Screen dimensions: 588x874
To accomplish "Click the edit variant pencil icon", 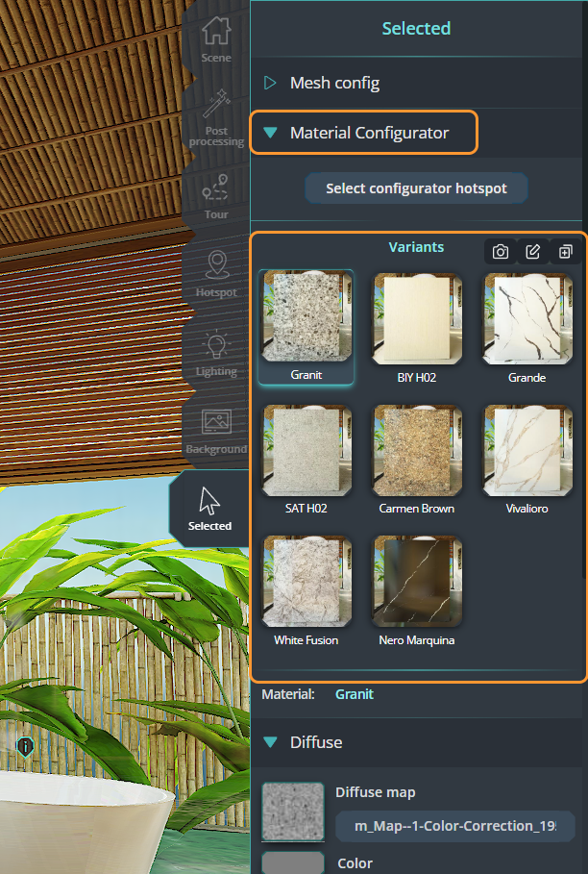I will click(533, 252).
